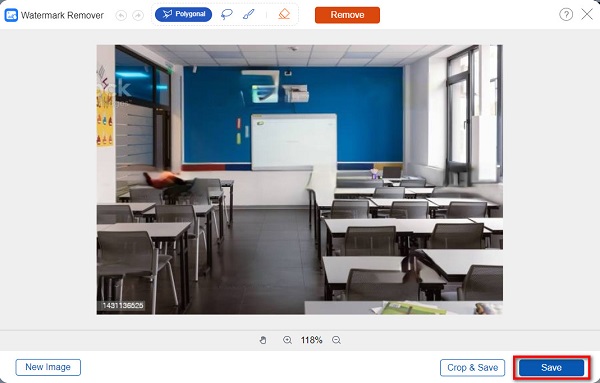Zoom in with the plus magnifier
The width and height of the screenshot is (600, 383).
point(287,340)
